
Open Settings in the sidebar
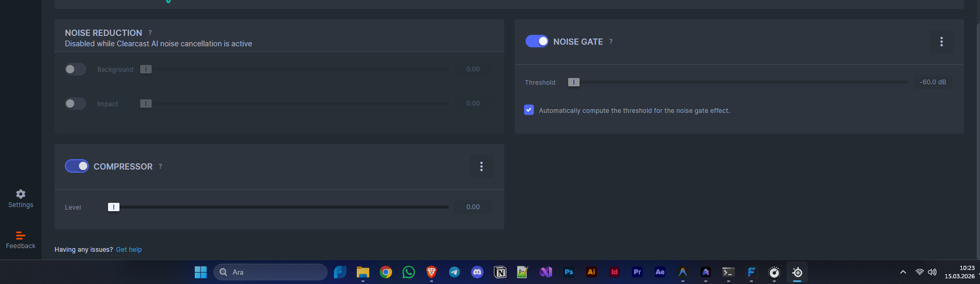point(21,199)
